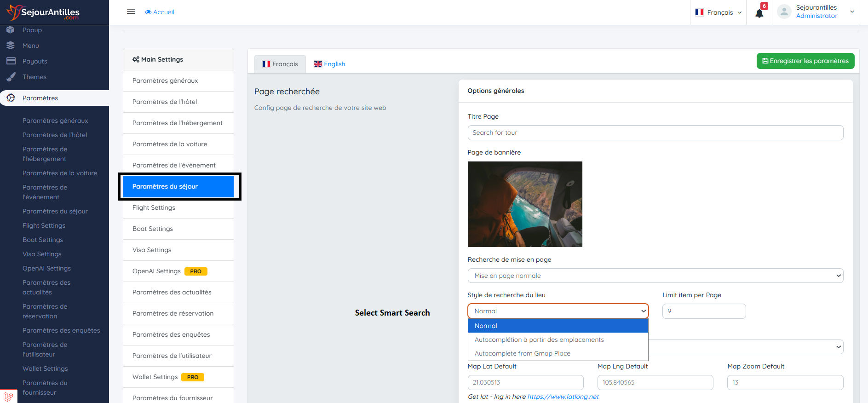This screenshot has height=403, width=868.
Task: Click the Titre Page input field
Action: pyautogui.click(x=655, y=132)
